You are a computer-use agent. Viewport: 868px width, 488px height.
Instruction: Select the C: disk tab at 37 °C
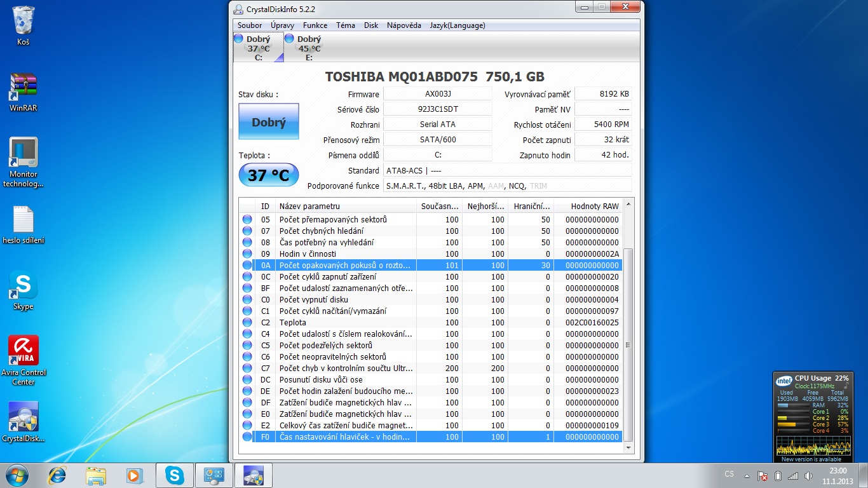[x=258, y=48]
